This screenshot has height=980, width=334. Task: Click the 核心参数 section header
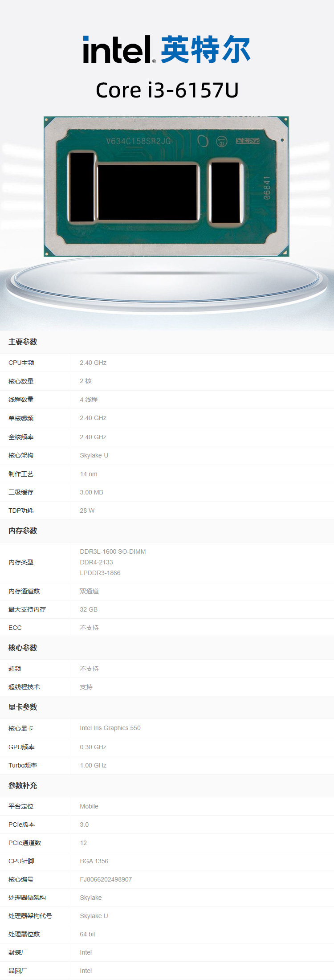pos(23,648)
